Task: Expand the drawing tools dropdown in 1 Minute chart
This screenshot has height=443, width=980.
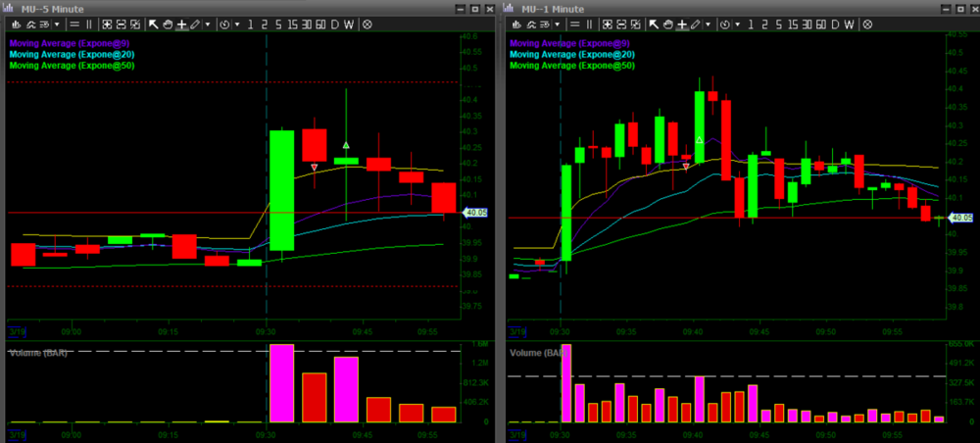Action: pos(708,24)
